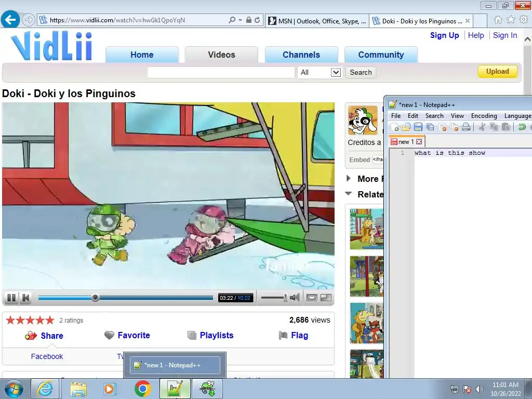Image resolution: width=532 pixels, height=399 pixels.
Task: Pause the Doki video
Action: tap(11, 298)
